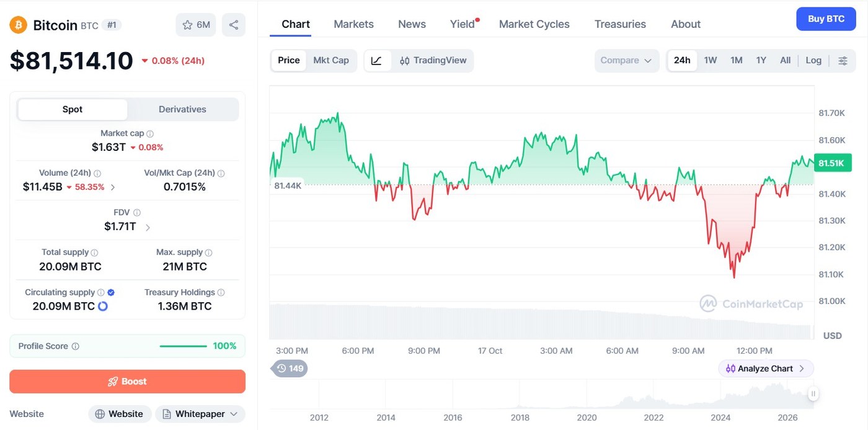Show the All-time chart range
This screenshot has height=430, width=868.
[785, 61]
